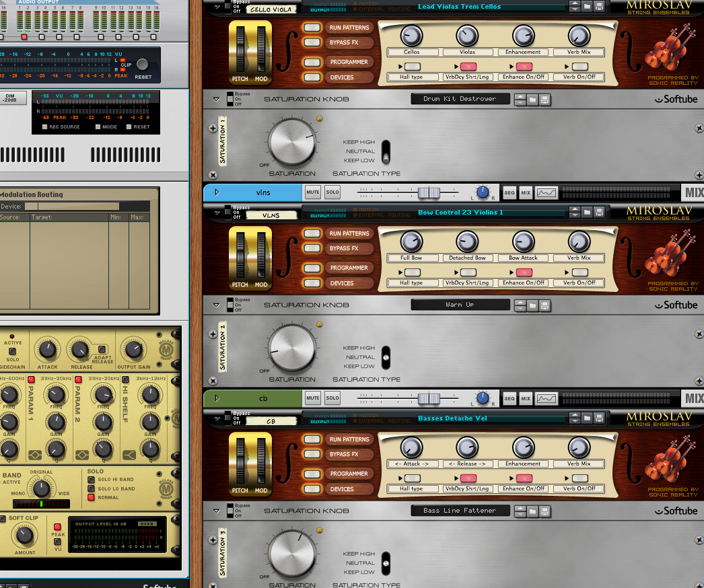Open PROGRAMMER on Cello Viola device

point(312,63)
